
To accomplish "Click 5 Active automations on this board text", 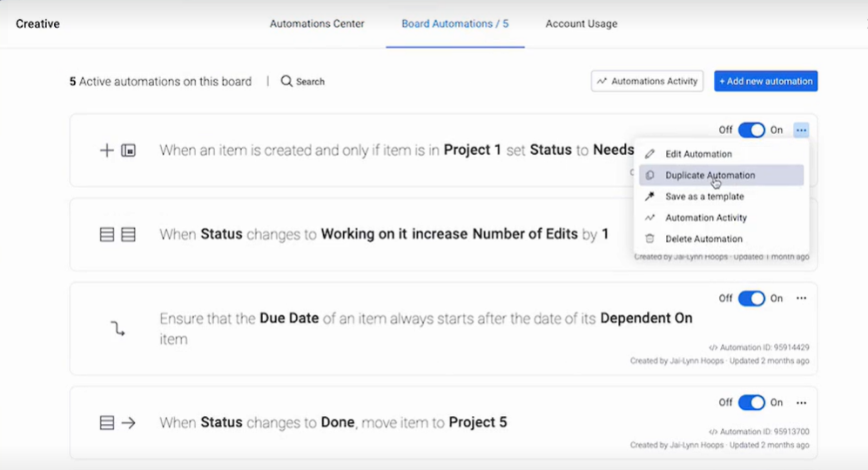I will tap(160, 81).
